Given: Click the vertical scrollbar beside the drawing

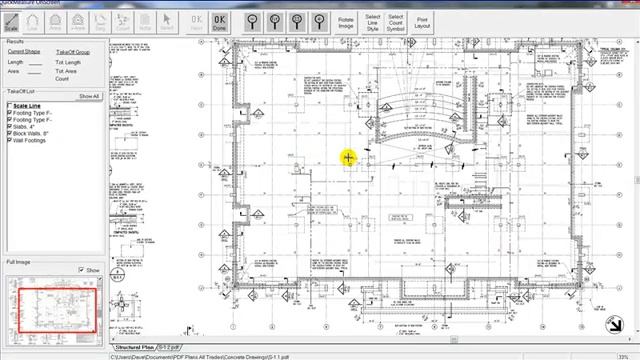Looking at the screenshot, I should [x=637, y=180].
